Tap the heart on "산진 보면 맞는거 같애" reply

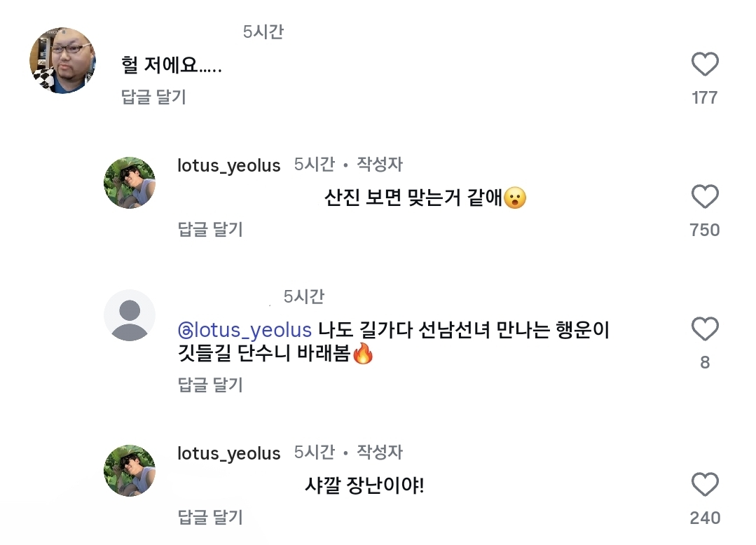click(705, 197)
